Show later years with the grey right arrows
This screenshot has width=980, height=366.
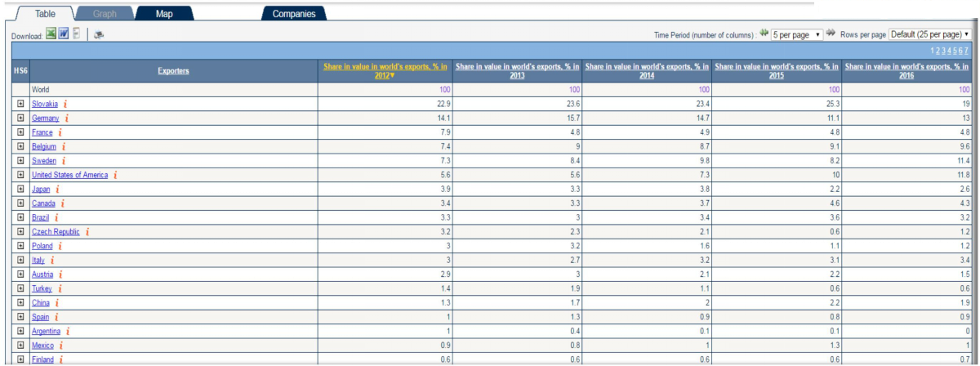click(x=831, y=34)
